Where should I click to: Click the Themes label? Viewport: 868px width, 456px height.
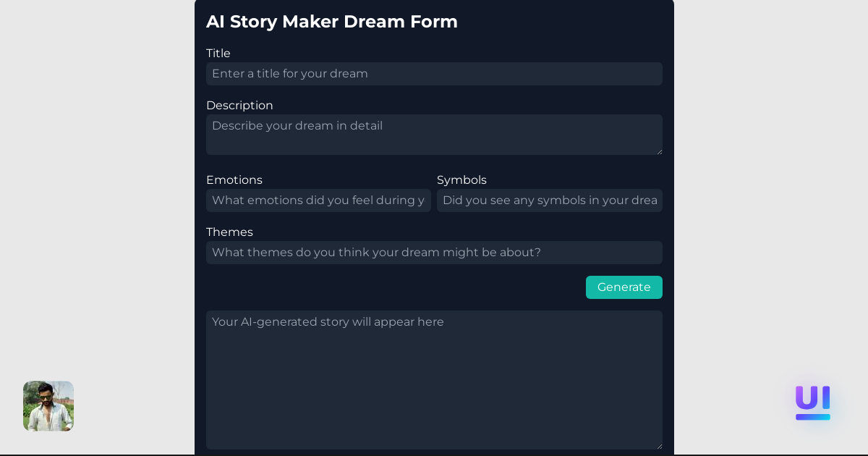point(229,232)
